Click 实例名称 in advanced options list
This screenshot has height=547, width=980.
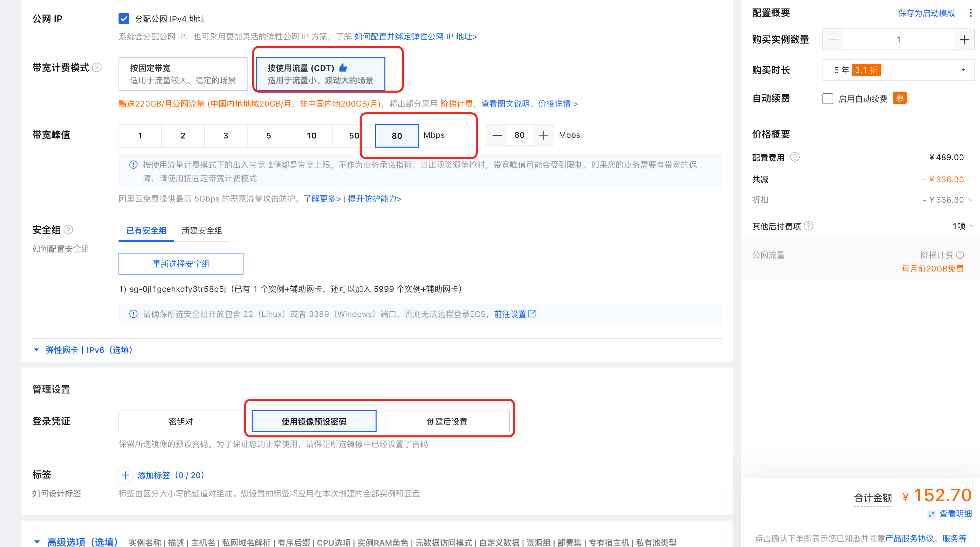[x=145, y=543]
